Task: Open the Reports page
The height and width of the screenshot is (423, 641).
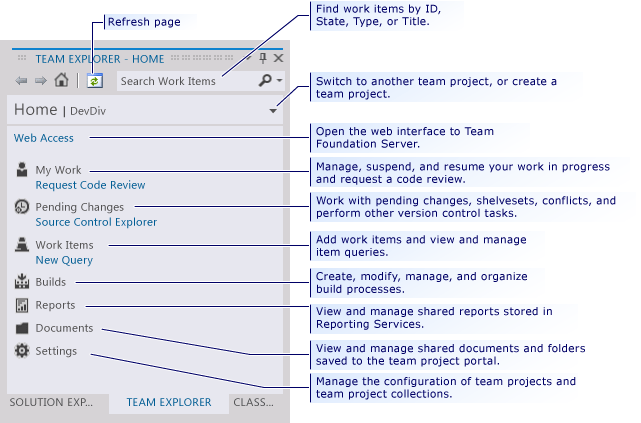Action: coord(55,305)
